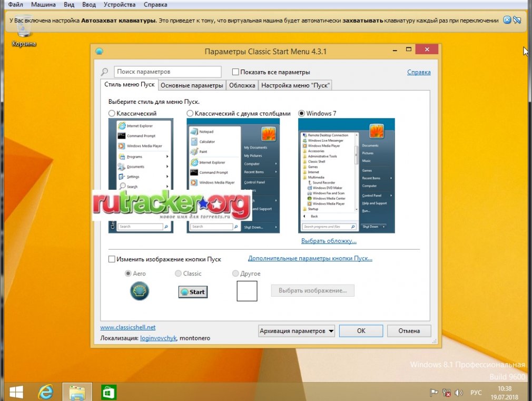Enable the Показать все параметры checkbox
532x401 pixels.
[x=235, y=72]
